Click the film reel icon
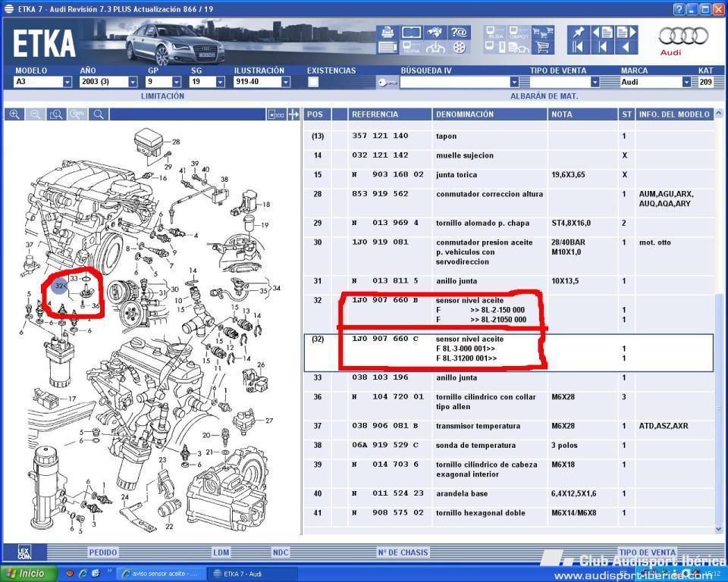Viewport: 728px width, 582px height. point(459,47)
